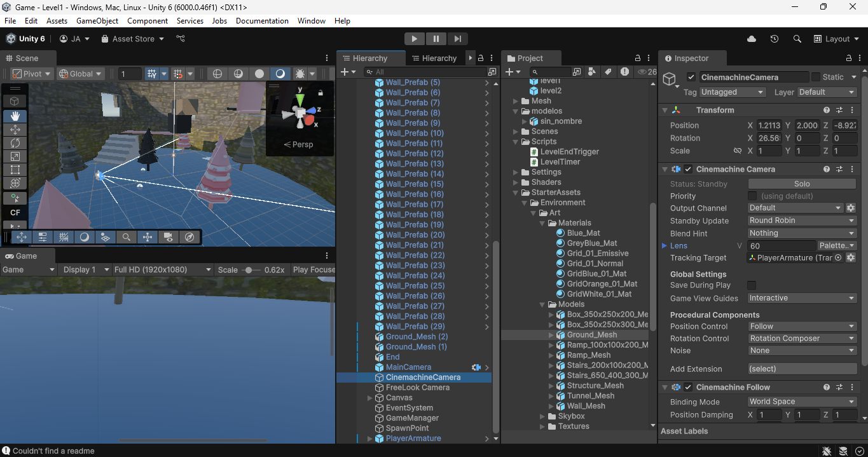The width and height of the screenshot is (868, 457).
Task: Open the Standby Update Round Robin dropdown
Action: click(x=803, y=221)
